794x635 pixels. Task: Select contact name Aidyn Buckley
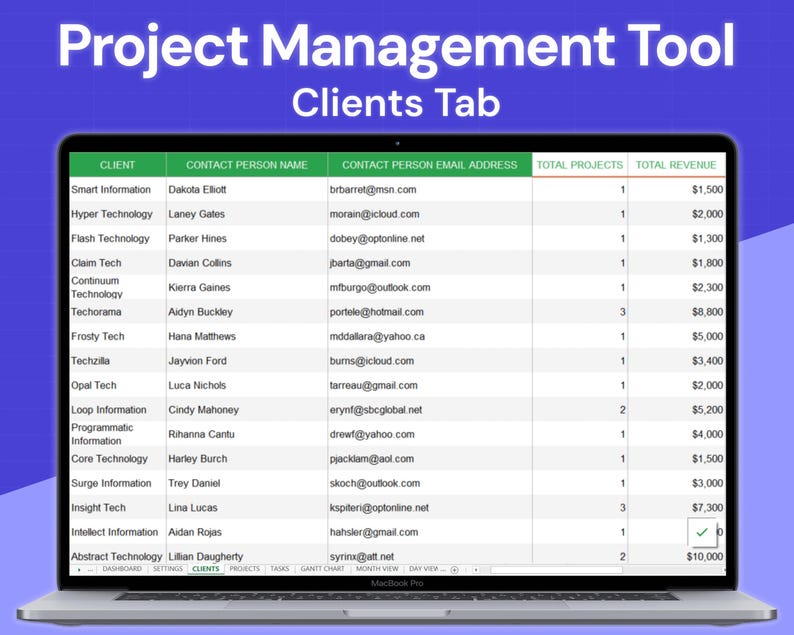coord(200,312)
